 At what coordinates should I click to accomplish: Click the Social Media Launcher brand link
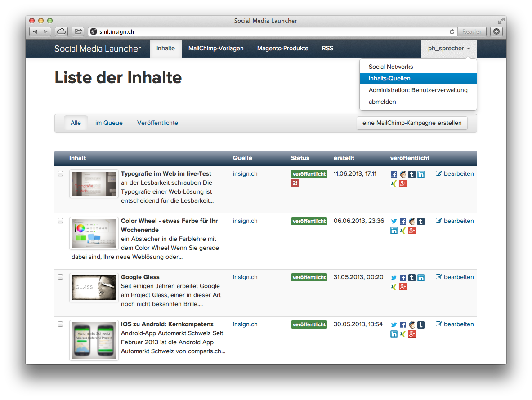(x=98, y=49)
